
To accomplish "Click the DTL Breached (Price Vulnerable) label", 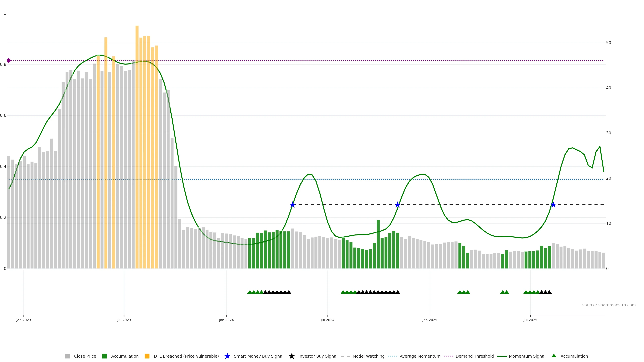I will point(186,356).
